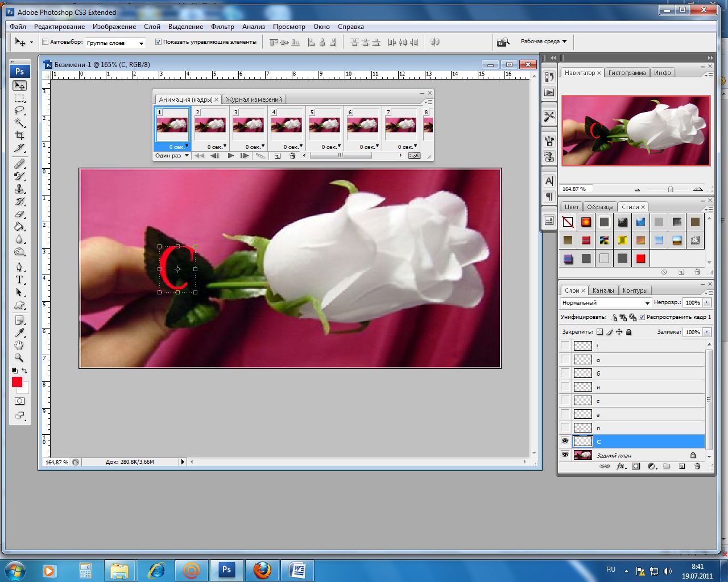
Task: Switch to the Образцы tab
Action: (600, 207)
